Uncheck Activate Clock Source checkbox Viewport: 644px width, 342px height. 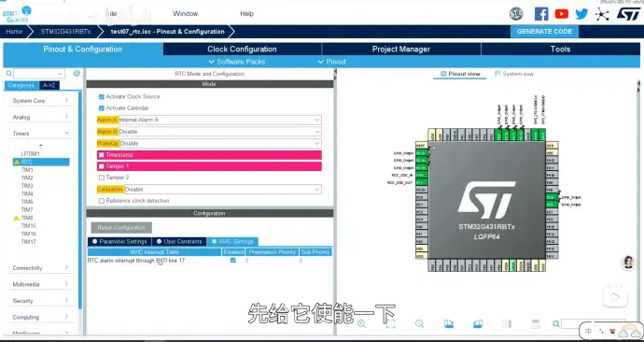pos(102,96)
